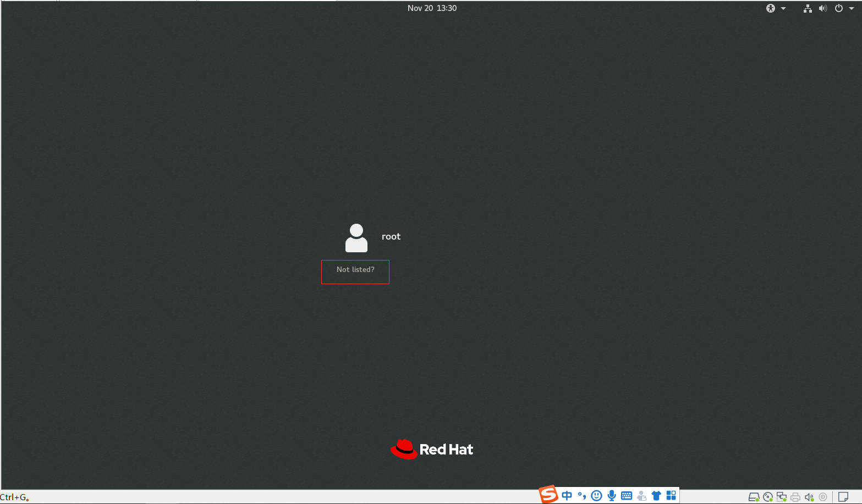Click the power icon in top bar
This screenshot has height=504, width=862.
(x=839, y=8)
